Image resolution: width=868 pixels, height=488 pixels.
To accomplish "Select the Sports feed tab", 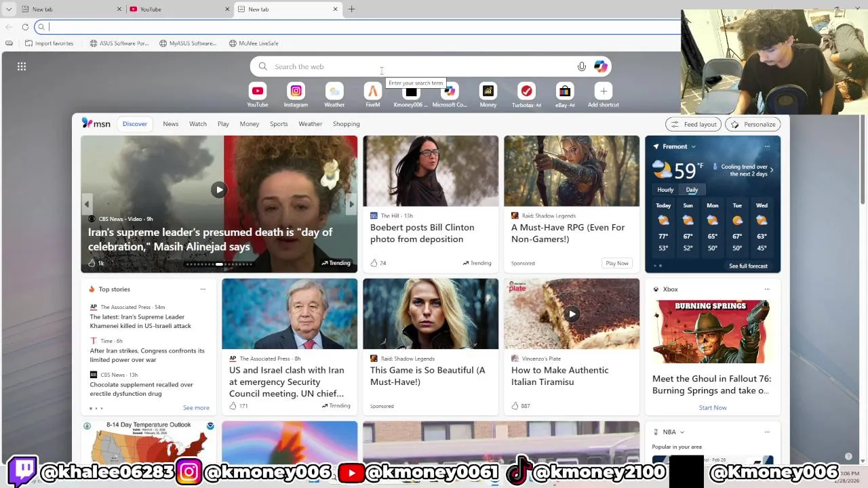I will pos(279,124).
